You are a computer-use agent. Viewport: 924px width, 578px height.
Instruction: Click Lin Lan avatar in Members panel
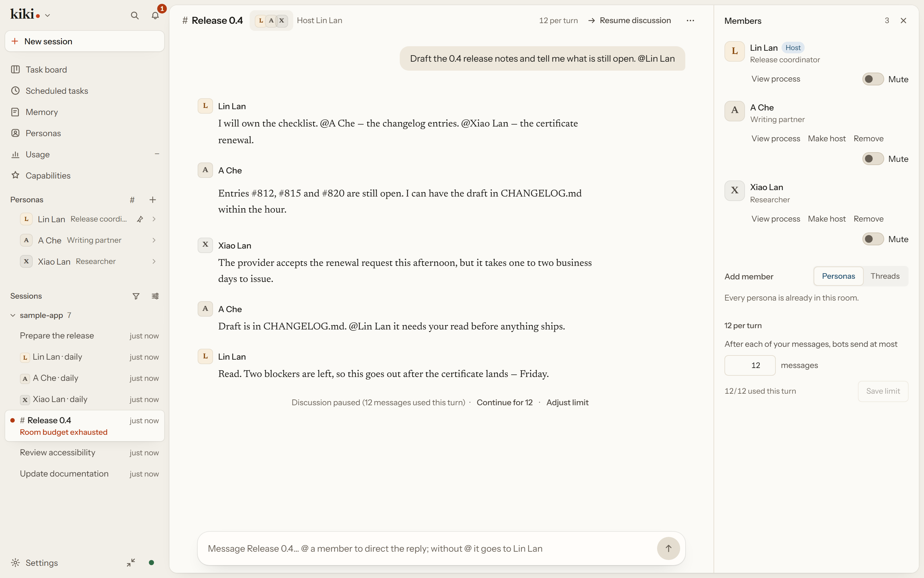(x=735, y=51)
